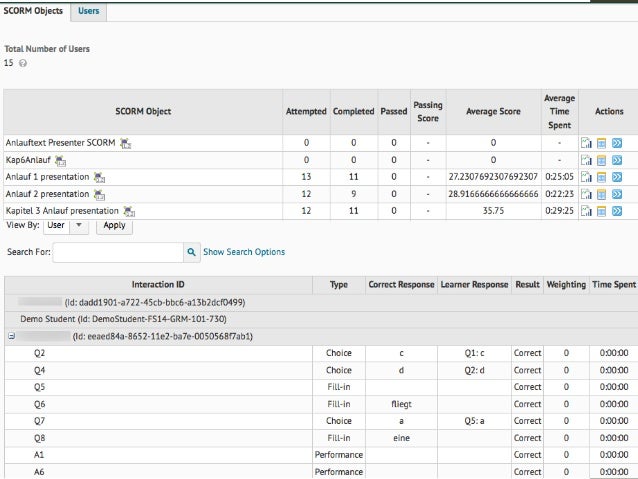Click the icon beside Anlauf 1 presentation name

[x=99, y=177]
